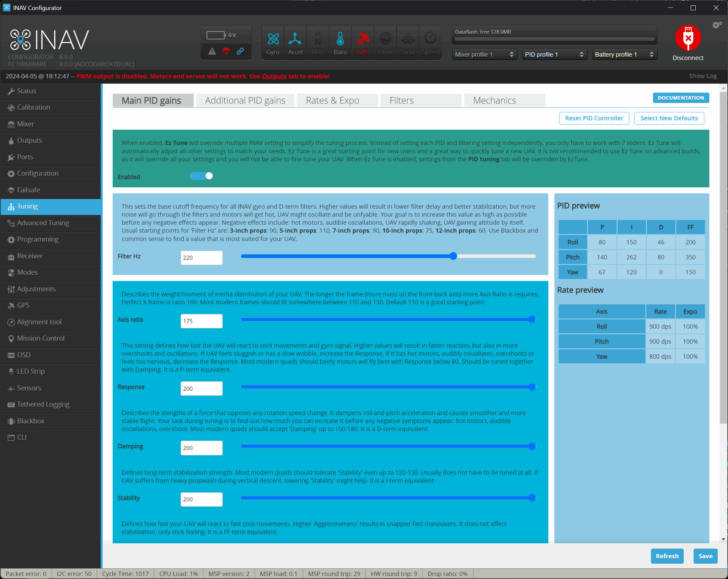Click the Select New Defaults button
Viewport: 728px width, 579px height.
pos(669,118)
